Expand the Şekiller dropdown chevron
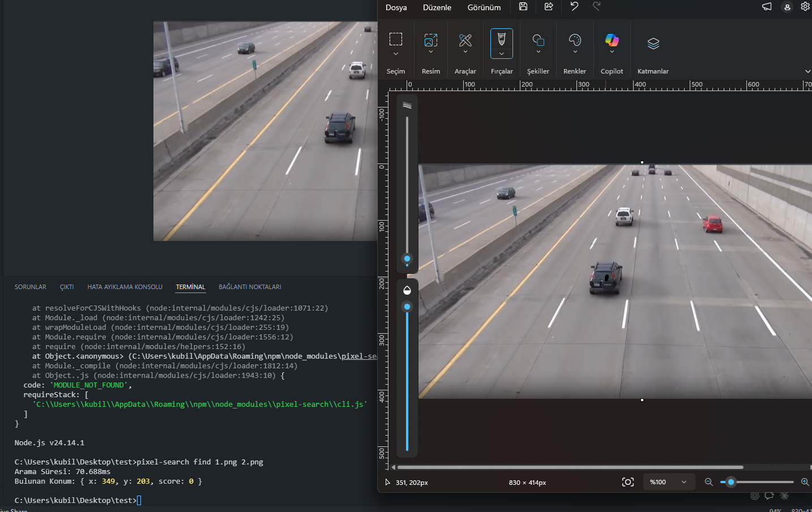This screenshot has height=512, width=812. (x=539, y=51)
